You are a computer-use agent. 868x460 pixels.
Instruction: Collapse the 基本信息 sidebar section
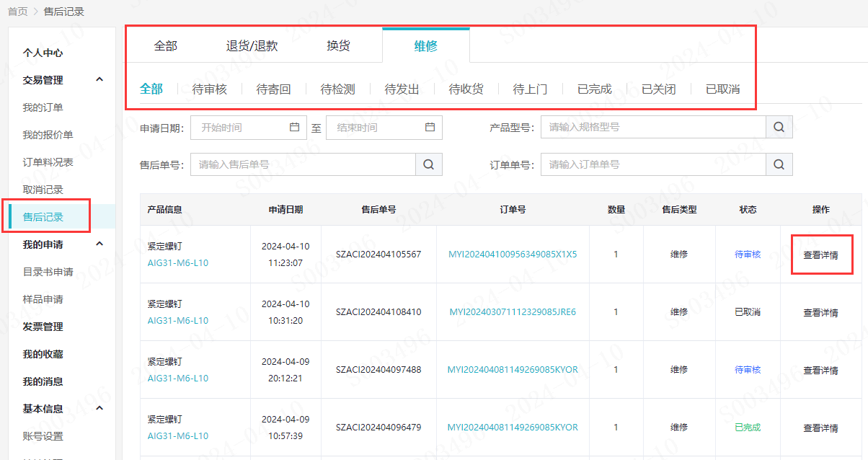[x=99, y=409]
